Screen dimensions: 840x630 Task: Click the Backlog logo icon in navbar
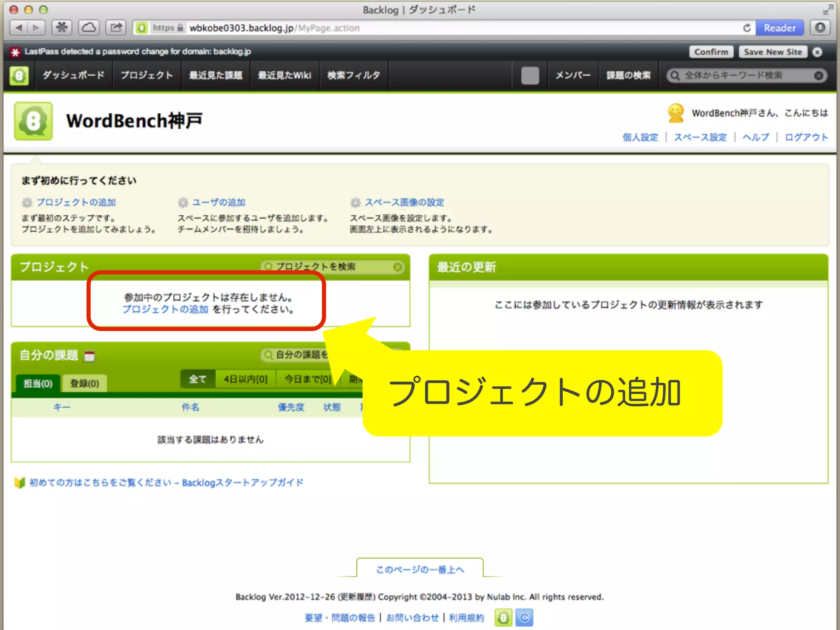pyautogui.click(x=19, y=75)
